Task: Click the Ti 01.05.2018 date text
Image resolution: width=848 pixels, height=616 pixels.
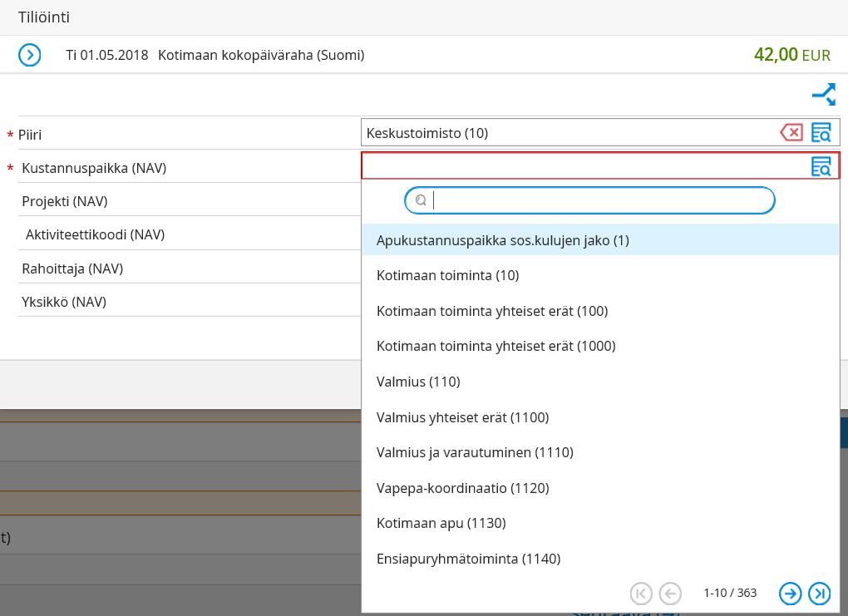Action: coord(107,55)
